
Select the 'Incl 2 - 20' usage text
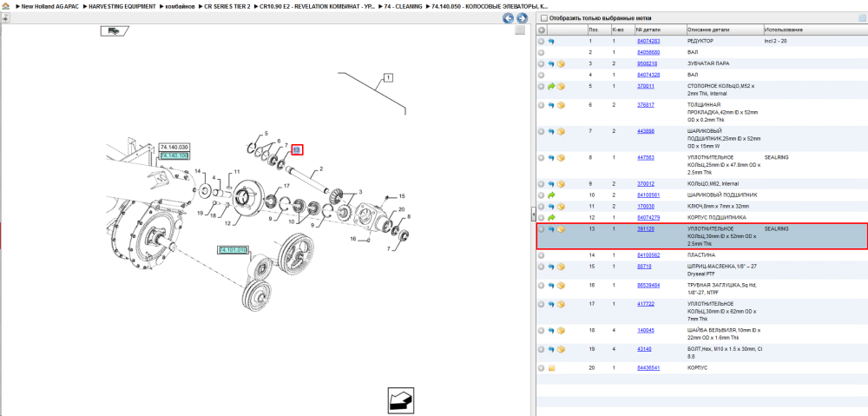(775, 41)
